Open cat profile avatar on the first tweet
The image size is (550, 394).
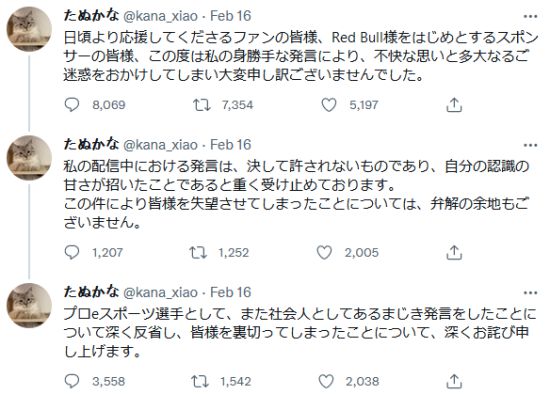(x=29, y=29)
